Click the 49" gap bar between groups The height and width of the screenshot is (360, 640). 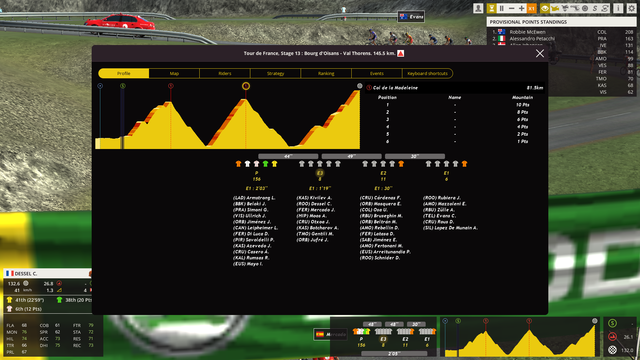351,156
